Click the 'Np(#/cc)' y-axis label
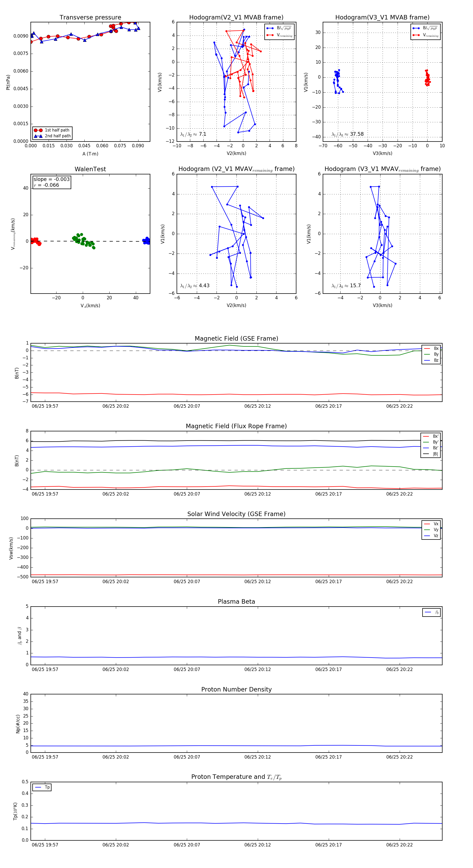This screenshot has height=868, width=473. click(x=18, y=724)
